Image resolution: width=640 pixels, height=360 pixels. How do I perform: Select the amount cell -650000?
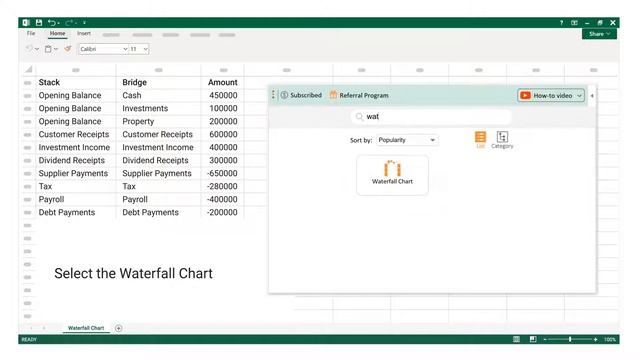pyautogui.click(x=222, y=173)
